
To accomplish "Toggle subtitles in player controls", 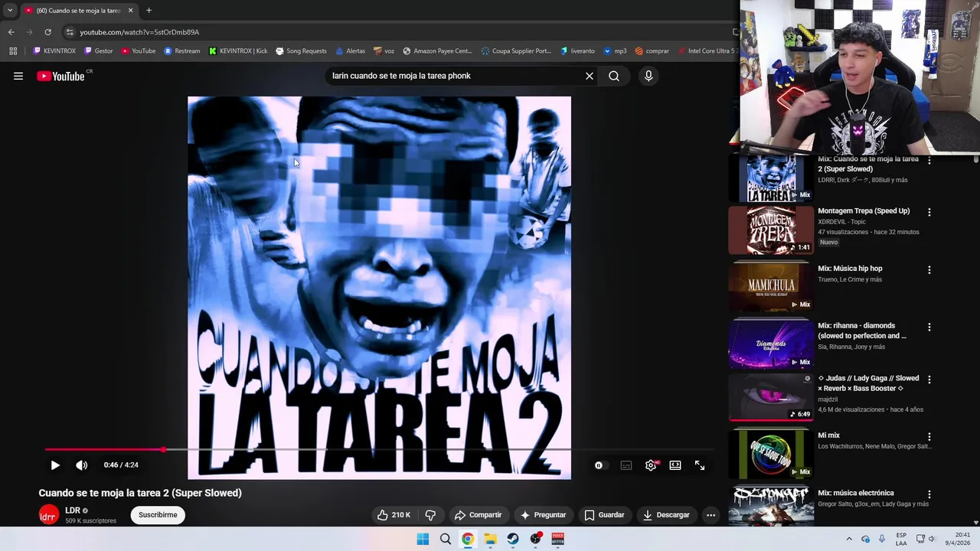I will point(626,465).
